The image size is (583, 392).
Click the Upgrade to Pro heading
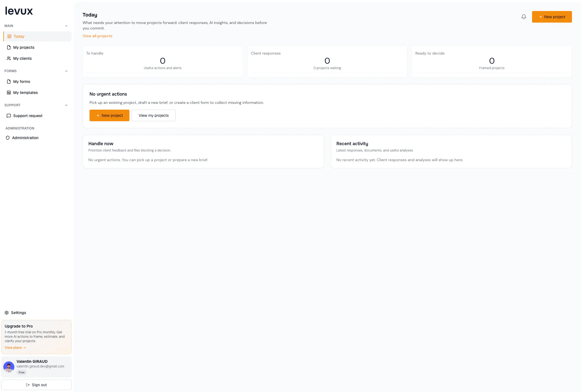[19, 326]
